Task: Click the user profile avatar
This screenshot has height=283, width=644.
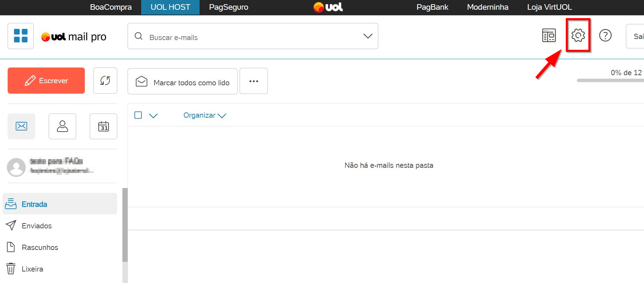Action: (x=16, y=167)
